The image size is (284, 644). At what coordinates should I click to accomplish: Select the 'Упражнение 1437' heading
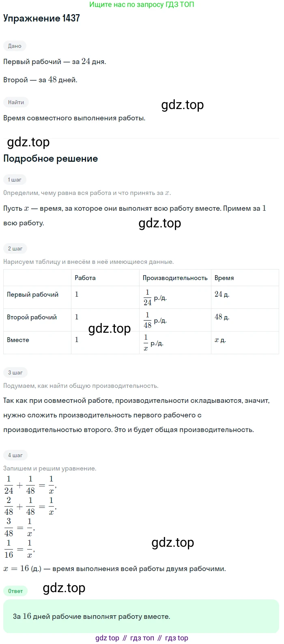coord(41,18)
